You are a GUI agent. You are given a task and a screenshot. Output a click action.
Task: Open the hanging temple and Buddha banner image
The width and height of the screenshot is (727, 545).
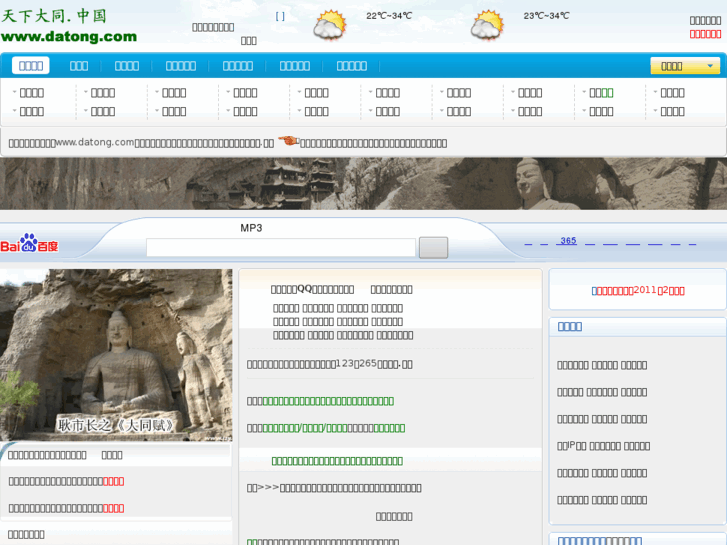click(364, 184)
